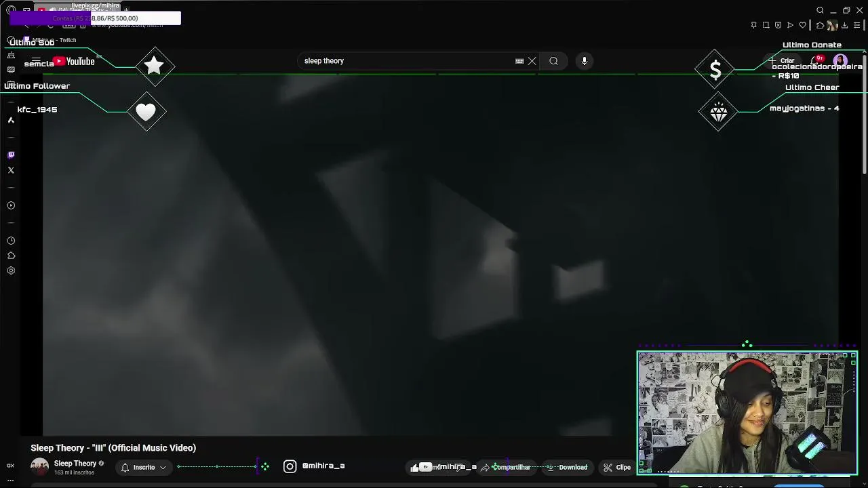Open X from the browser sidebar

click(11, 170)
